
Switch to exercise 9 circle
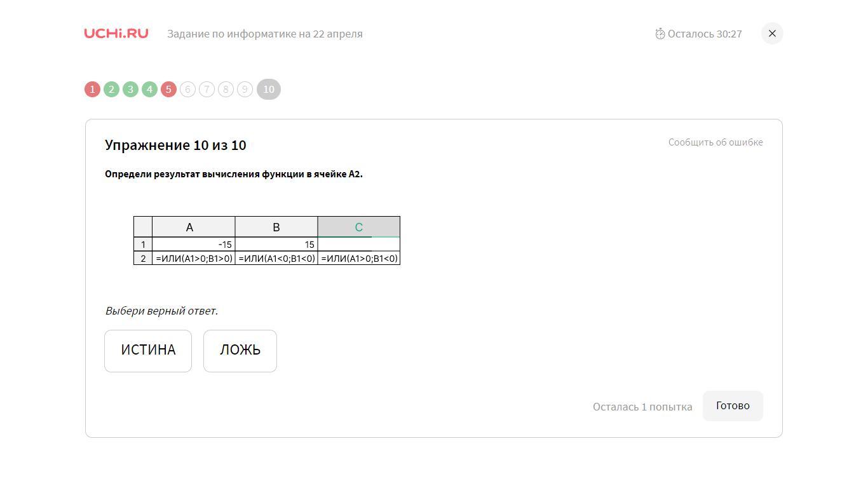tap(245, 90)
